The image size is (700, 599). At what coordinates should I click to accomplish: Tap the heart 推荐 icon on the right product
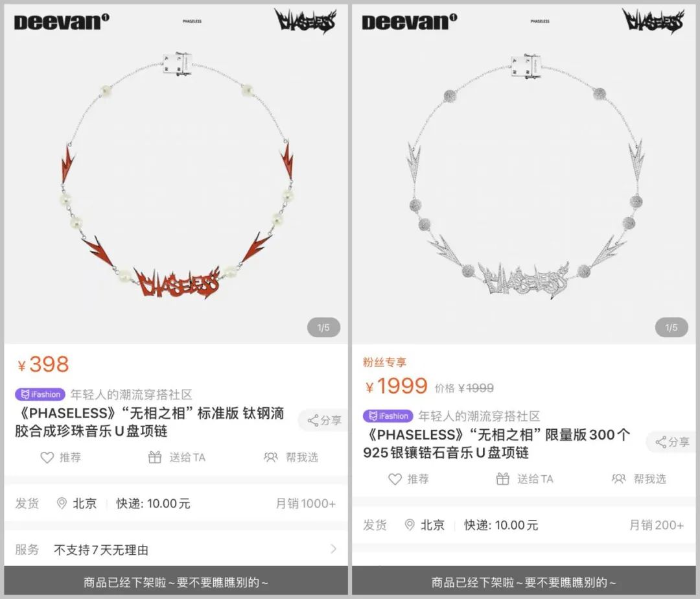[x=395, y=479]
